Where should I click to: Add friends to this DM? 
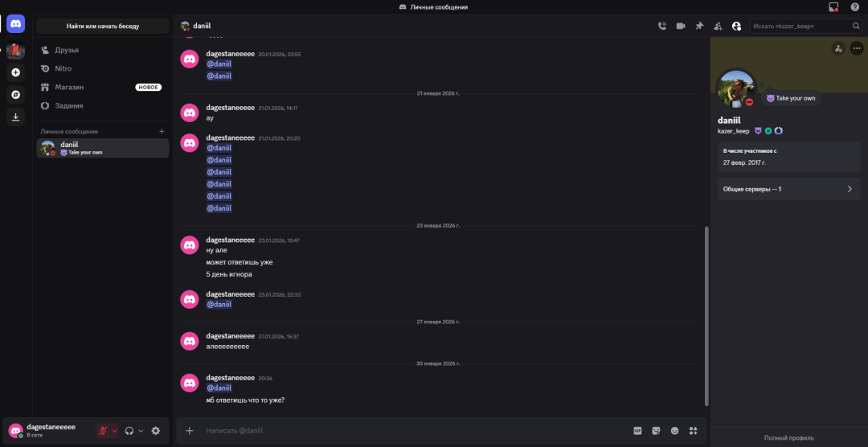click(718, 26)
